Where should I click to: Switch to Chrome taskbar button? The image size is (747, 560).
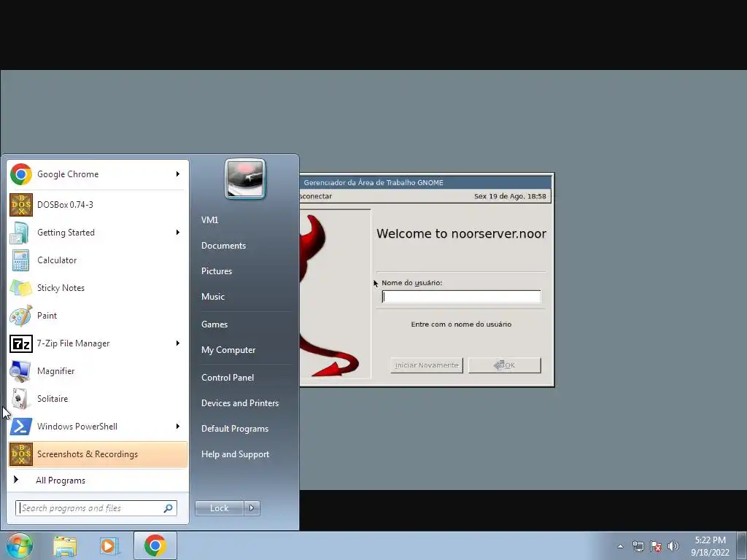click(155, 545)
